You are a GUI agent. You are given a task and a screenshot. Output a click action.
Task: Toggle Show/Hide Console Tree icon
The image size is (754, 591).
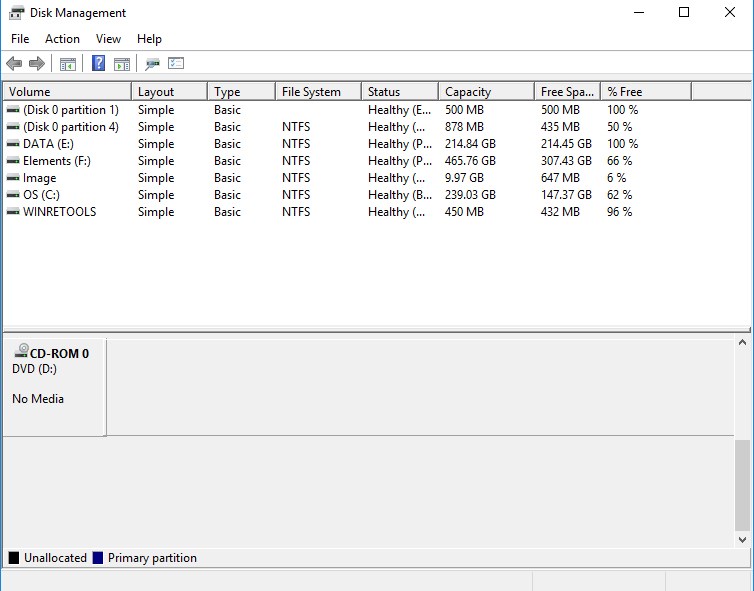point(67,63)
